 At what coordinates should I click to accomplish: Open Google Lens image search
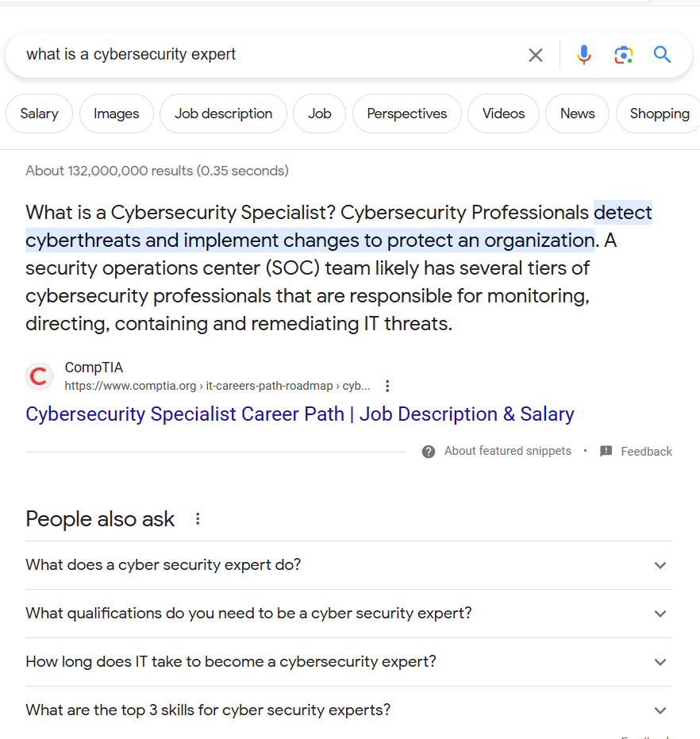[624, 55]
